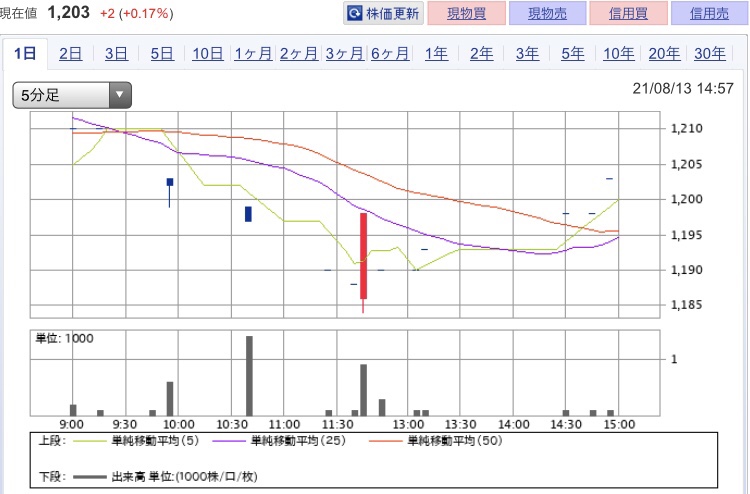Click the +2 (+0.17%) change text
750x494 pixels.
pyautogui.click(x=136, y=13)
